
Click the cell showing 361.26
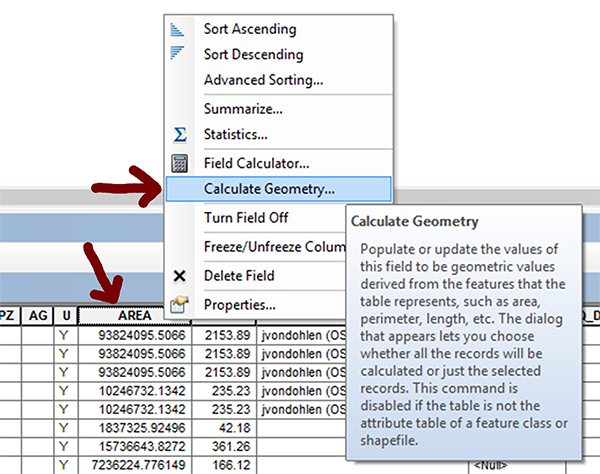pos(223,446)
